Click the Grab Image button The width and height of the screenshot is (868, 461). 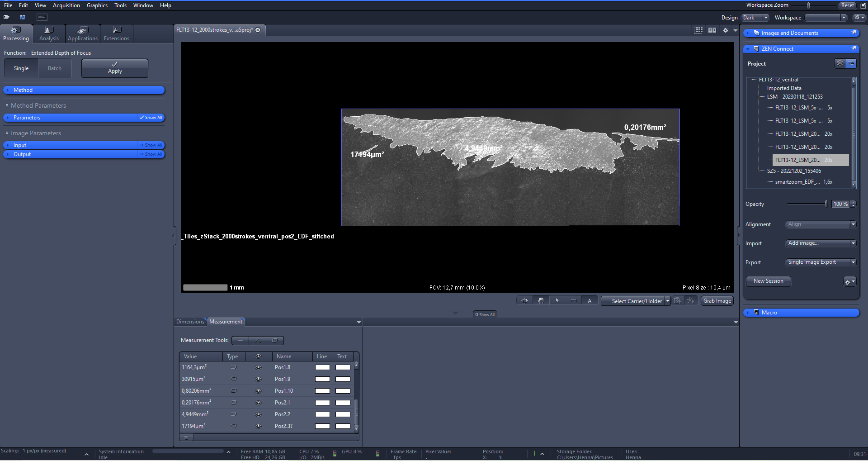(x=717, y=301)
